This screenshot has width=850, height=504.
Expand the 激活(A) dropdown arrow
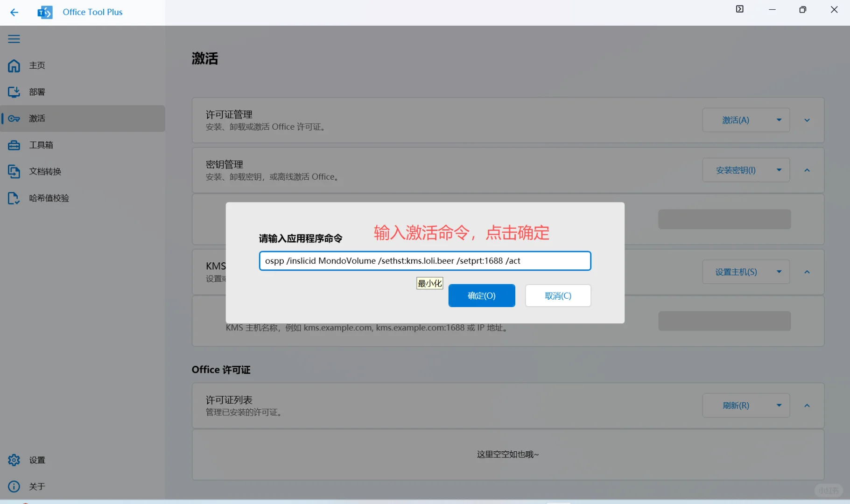(x=779, y=120)
